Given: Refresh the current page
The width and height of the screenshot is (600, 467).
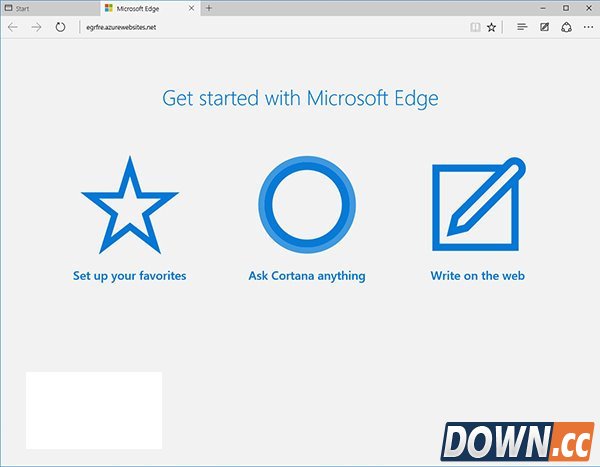Looking at the screenshot, I should (x=60, y=27).
